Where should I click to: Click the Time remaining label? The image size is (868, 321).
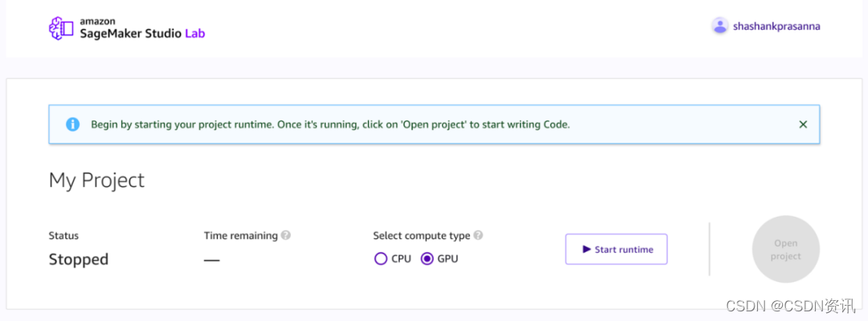[240, 235]
